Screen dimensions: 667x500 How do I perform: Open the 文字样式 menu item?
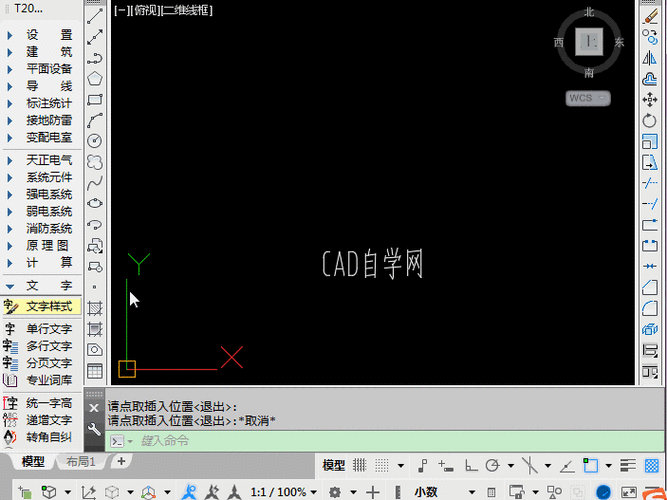tap(41, 306)
